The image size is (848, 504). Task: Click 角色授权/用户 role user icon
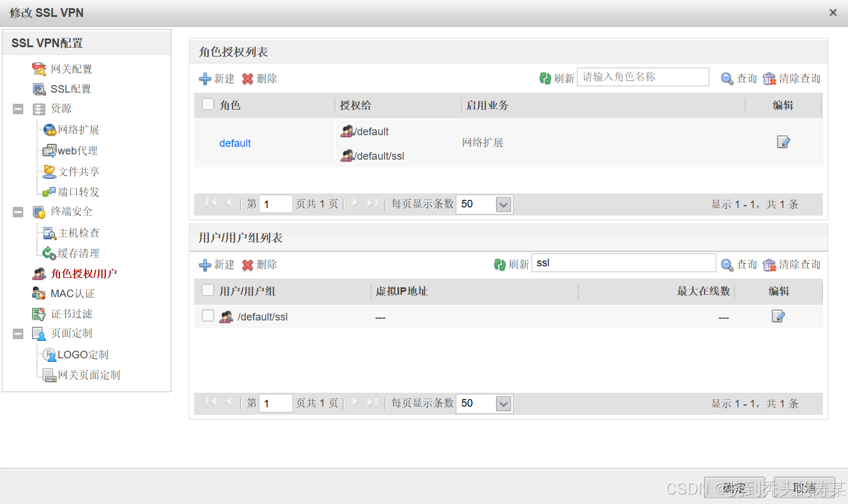pos(39,274)
